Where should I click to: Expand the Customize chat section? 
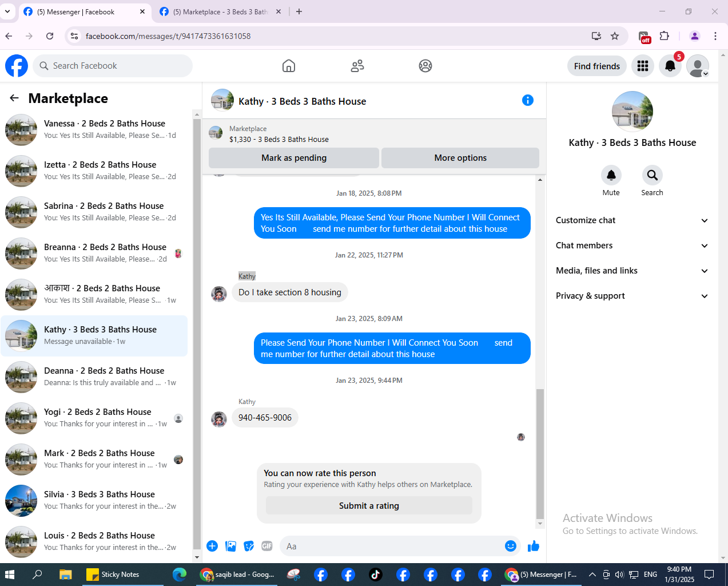point(632,220)
